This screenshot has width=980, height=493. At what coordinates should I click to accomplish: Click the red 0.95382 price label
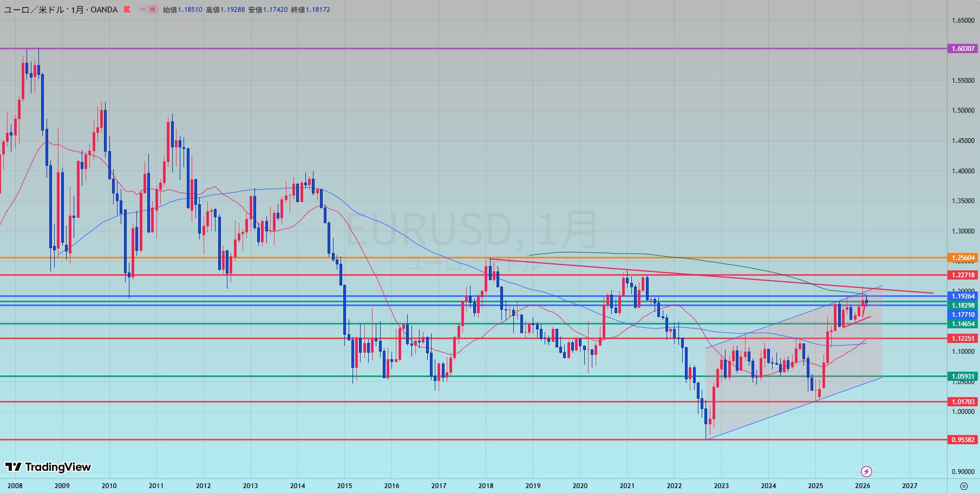coord(963,440)
